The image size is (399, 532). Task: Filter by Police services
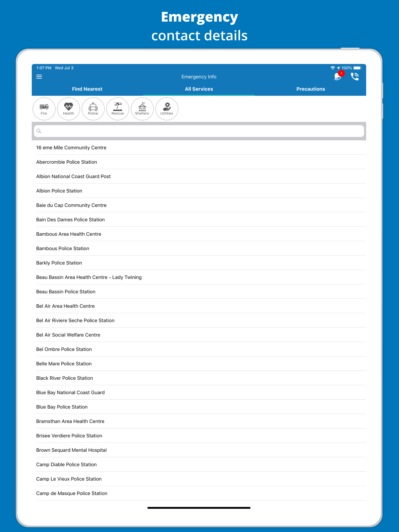pos(93,109)
